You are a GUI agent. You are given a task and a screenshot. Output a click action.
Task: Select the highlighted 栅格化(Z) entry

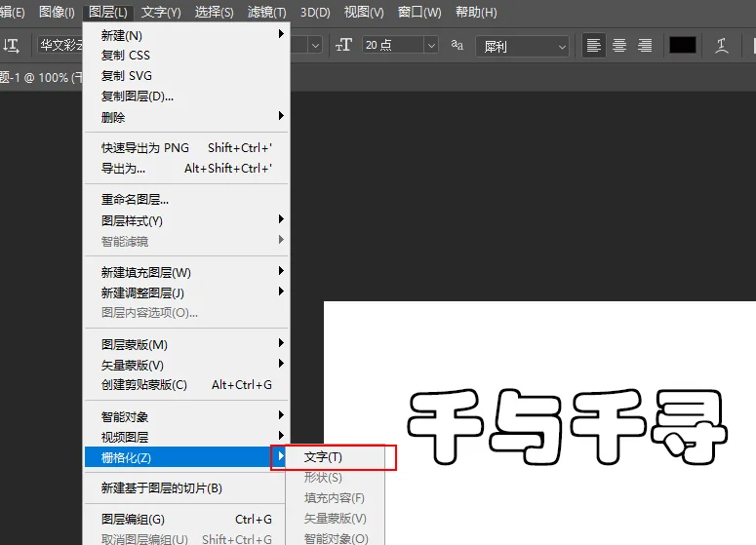point(186,457)
